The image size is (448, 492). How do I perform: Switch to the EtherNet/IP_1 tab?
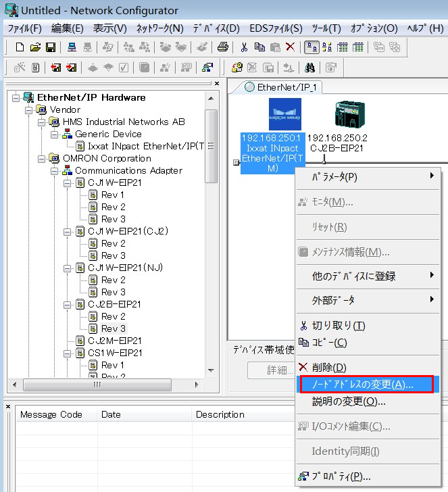tap(282, 87)
